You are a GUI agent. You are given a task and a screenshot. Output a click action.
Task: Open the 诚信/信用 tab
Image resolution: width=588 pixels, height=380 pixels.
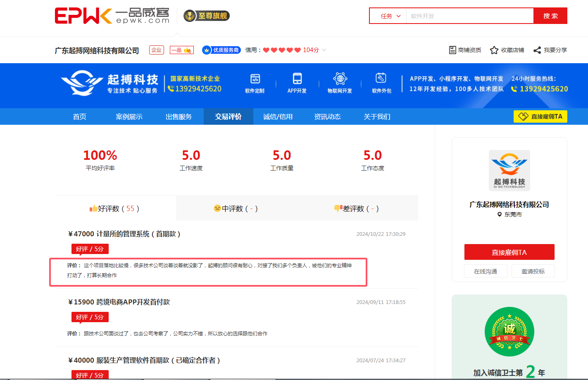pos(278,116)
